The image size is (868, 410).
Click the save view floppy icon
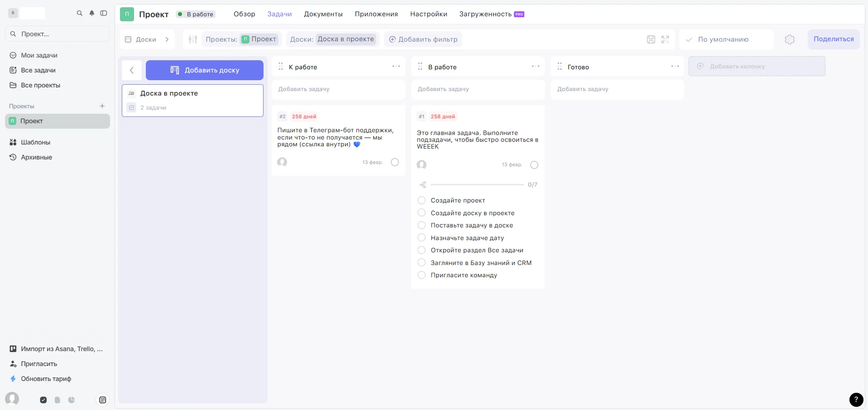pyautogui.click(x=651, y=39)
